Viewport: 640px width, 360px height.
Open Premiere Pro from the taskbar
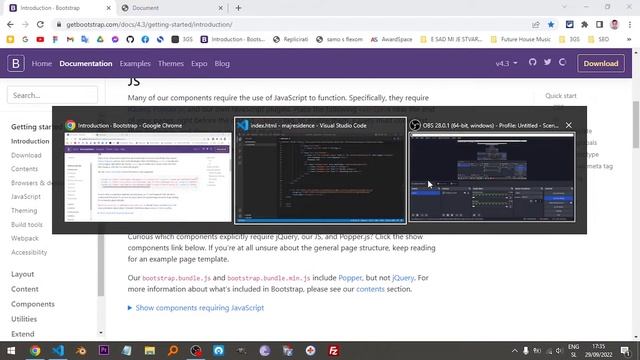[104, 351]
